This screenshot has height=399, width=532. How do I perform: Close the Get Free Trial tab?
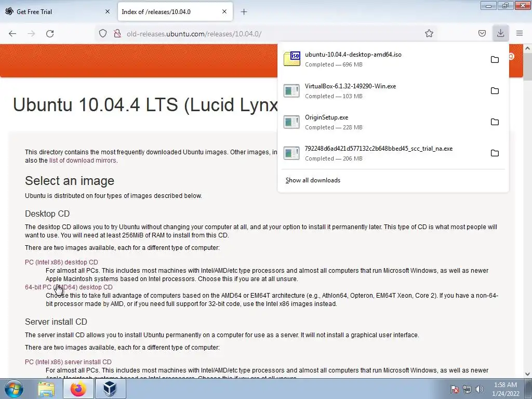point(108,11)
